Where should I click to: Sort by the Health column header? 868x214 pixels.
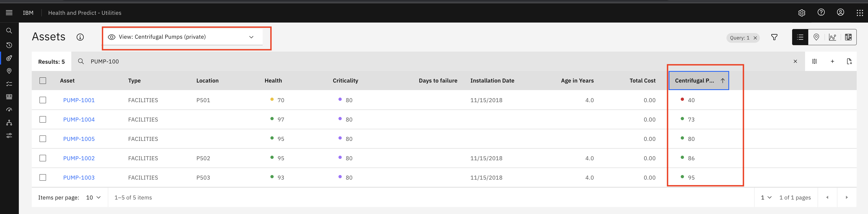point(273,81)
